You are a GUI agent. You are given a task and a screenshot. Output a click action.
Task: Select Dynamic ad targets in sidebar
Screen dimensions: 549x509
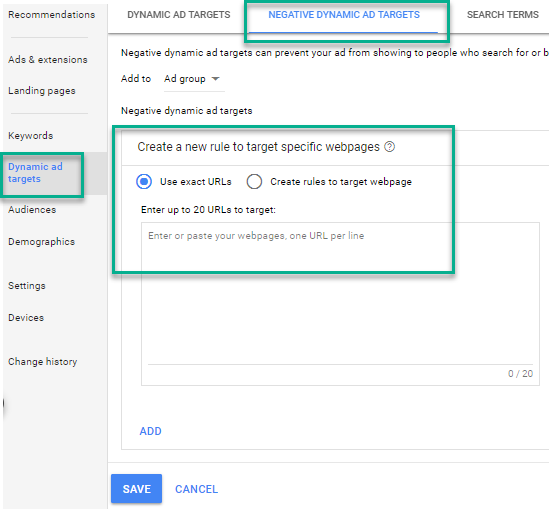click(x=35, y=173)
